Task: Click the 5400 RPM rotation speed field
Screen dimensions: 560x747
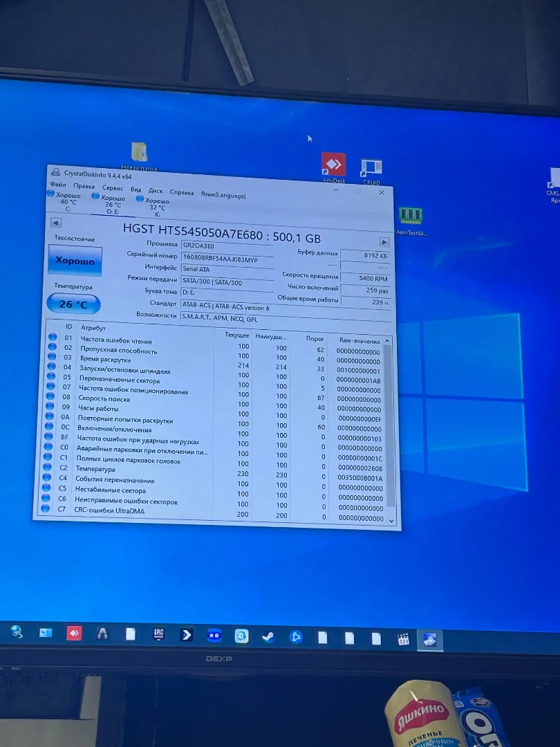Action: (366, 278)
